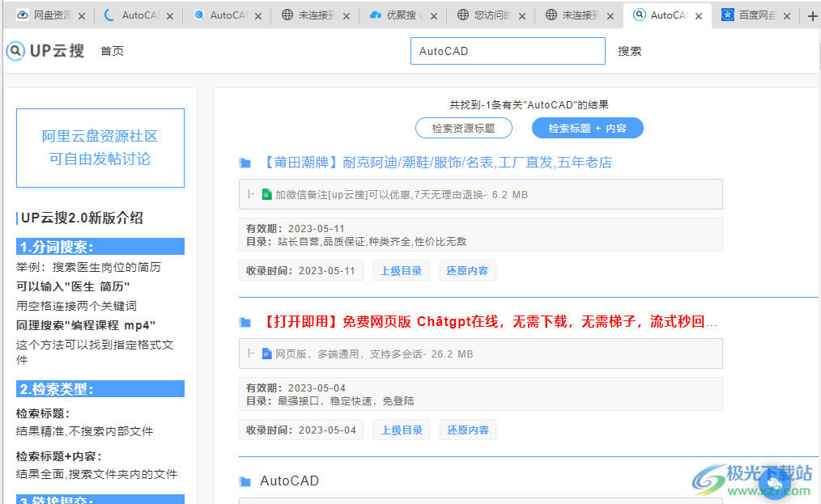Close the 网盘资源 browser tab
821x504 pixels.
click(x=82, y=16)
